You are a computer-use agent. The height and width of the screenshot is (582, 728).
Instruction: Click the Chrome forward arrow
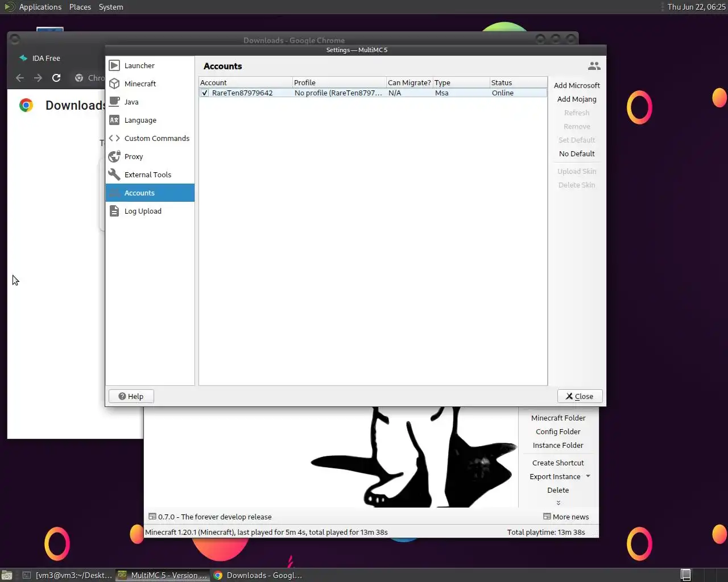click(x=38, y=78)
